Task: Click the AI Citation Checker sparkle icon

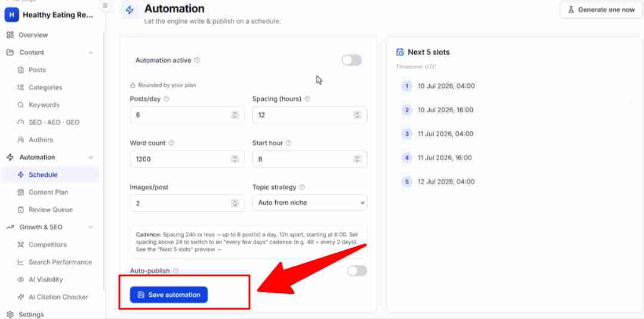Action: click(21, 297)
